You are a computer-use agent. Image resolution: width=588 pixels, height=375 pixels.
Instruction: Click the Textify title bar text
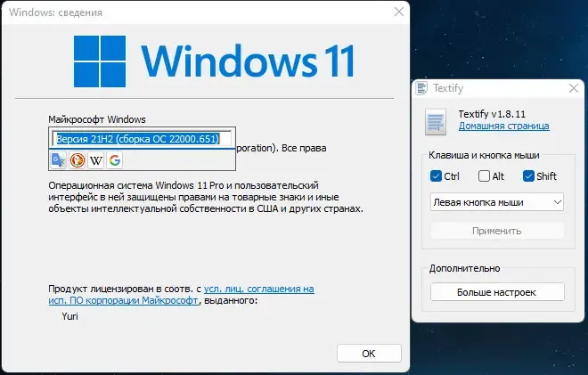[x=448, y=88]
